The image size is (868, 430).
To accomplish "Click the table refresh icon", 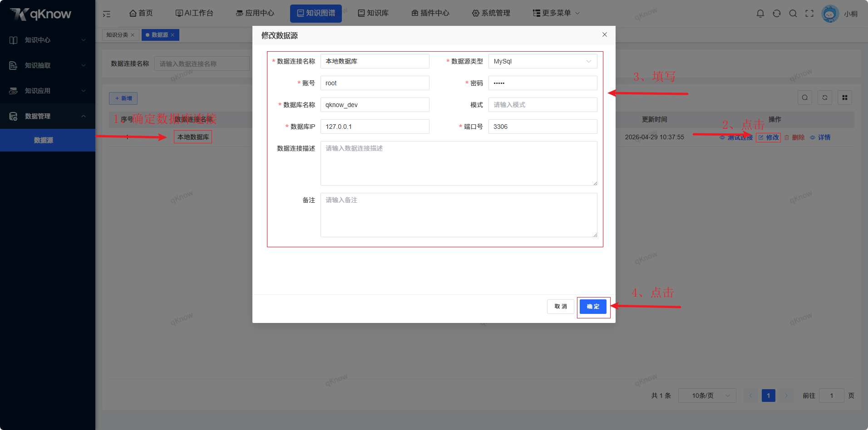I will tap(825, 98).
